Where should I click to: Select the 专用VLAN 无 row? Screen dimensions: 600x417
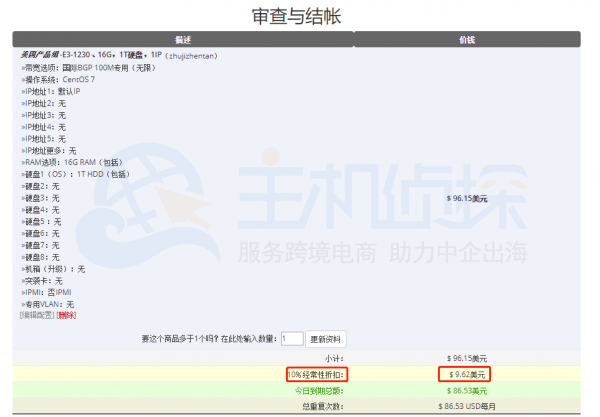pyautogui.click(x=48, y=305)
